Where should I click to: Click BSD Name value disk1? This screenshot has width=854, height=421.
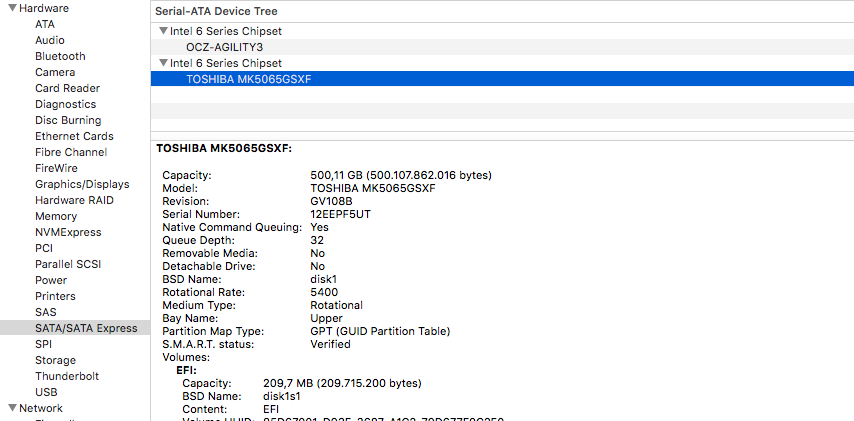324,279
